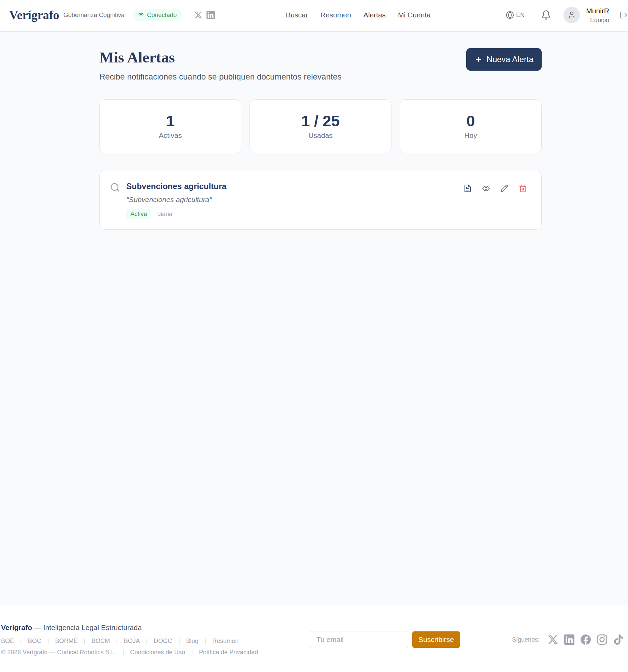
Task: Open the TikTok icon in the footer
Action: click(619, 640)
